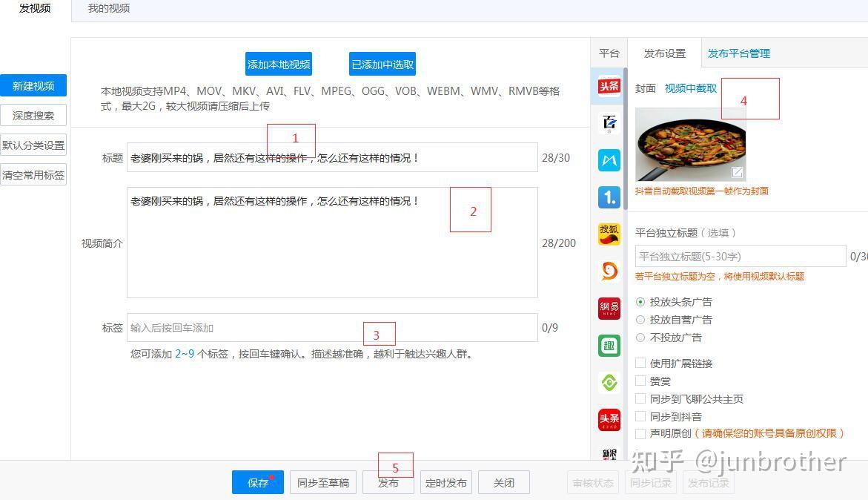Screen dimensions: 868x500
Task: Focus the 标签 tag input field
Action: pyautogui.click(x=332, y=327)
